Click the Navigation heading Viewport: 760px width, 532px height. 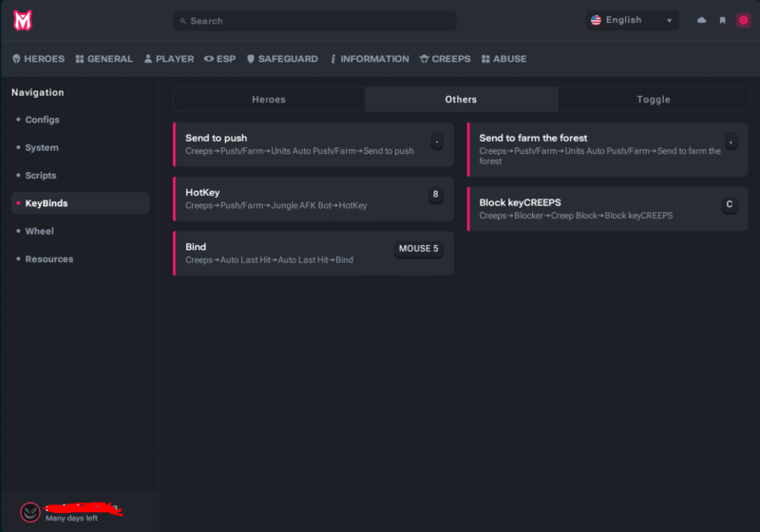pyautogui.click(x=38, y=92)
